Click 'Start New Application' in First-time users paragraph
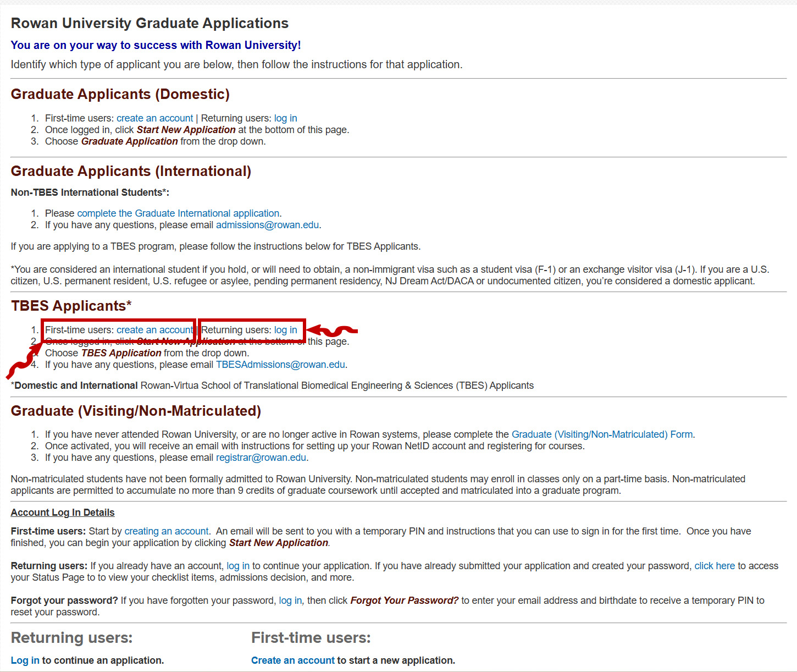This screenshot has height=672, width=797. [279, 543]
